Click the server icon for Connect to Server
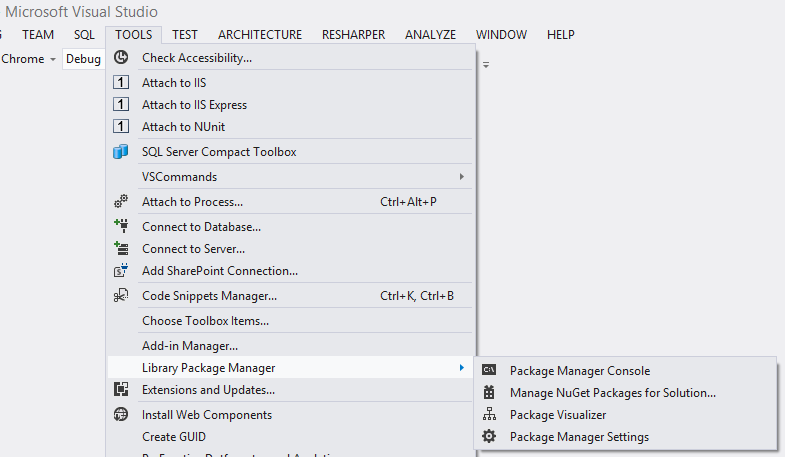Viewport: 785px width, 457px height. coord(121,248)
